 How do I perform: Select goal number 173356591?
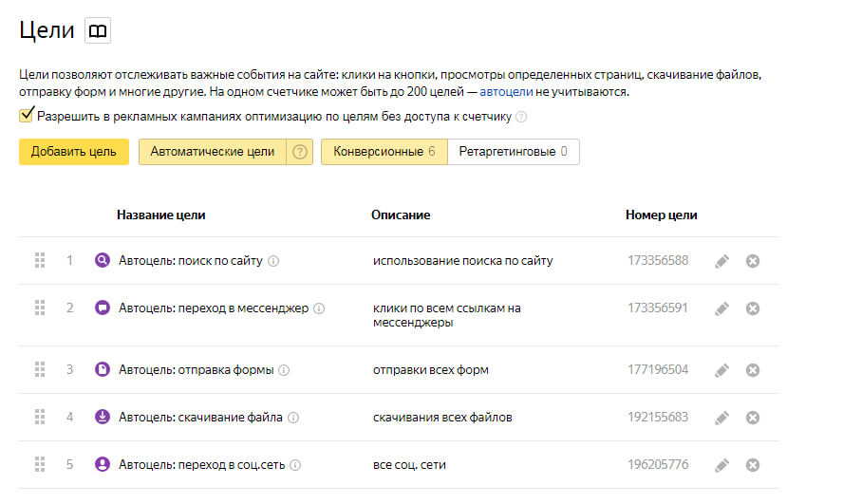(x=658, y=308)
